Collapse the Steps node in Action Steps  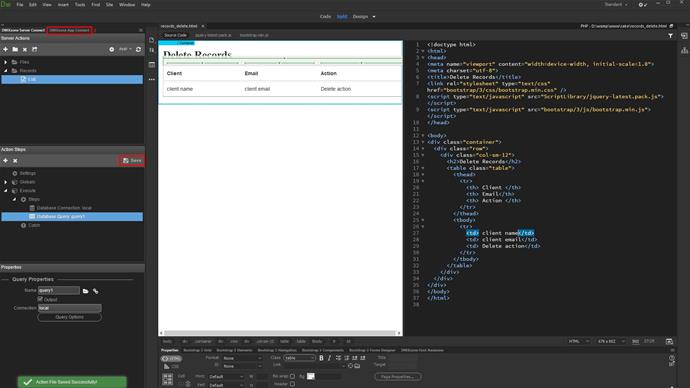pyautogui.click(x=14, y=199)
